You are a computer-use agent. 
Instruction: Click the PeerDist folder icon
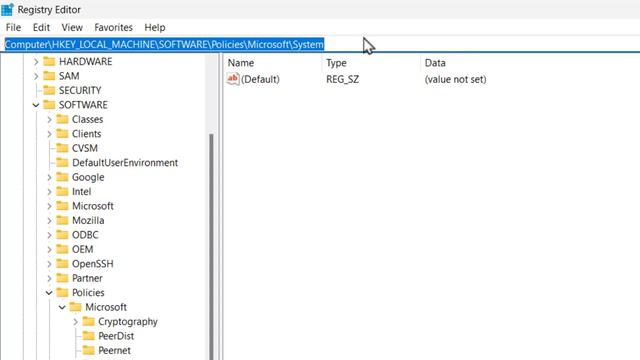[x=89, y=336]
